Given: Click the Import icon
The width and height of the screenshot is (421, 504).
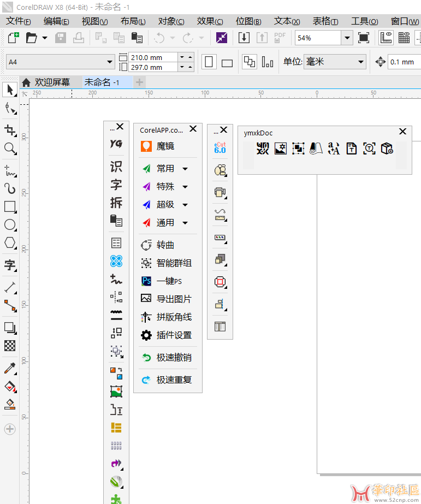Looking at the screenshot, I should 244,38.
